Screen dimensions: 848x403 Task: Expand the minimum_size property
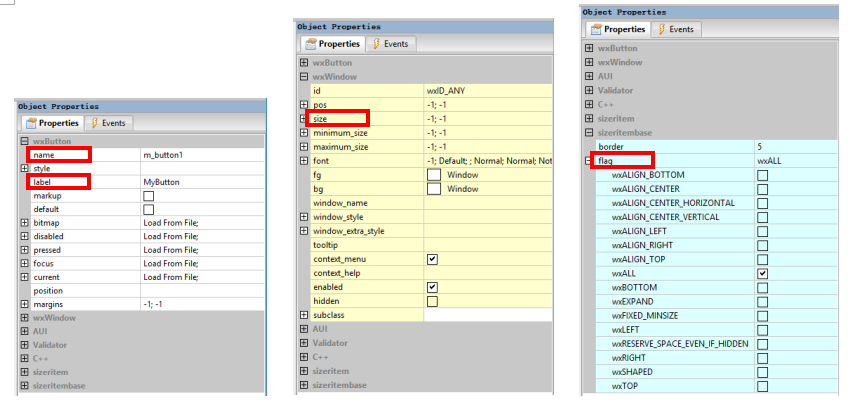point(304,133)
